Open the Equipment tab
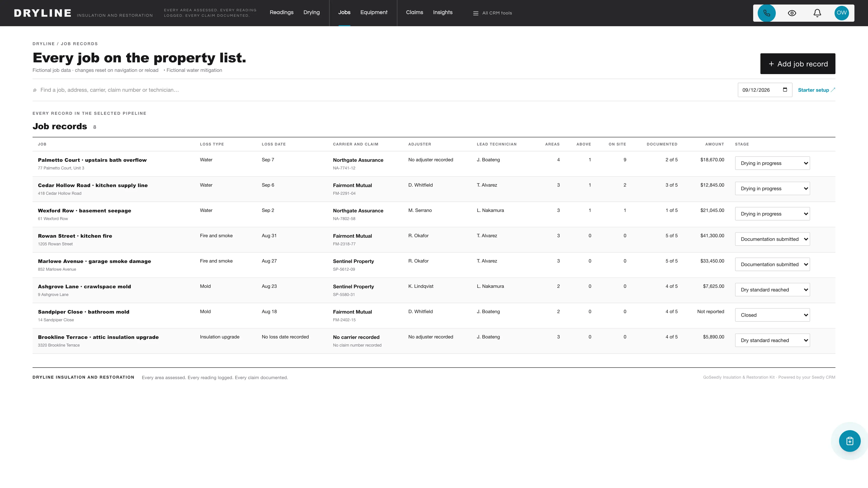 374,12
